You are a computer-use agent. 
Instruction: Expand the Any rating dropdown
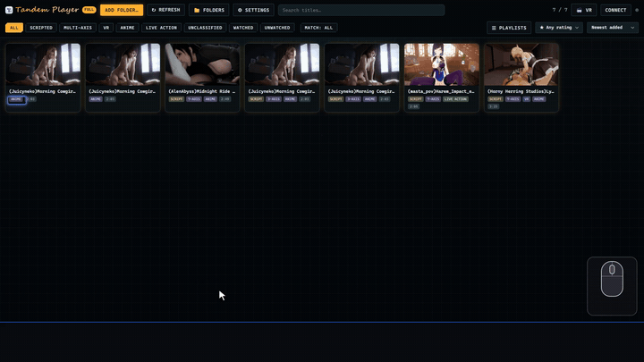[x=558, y=28]
